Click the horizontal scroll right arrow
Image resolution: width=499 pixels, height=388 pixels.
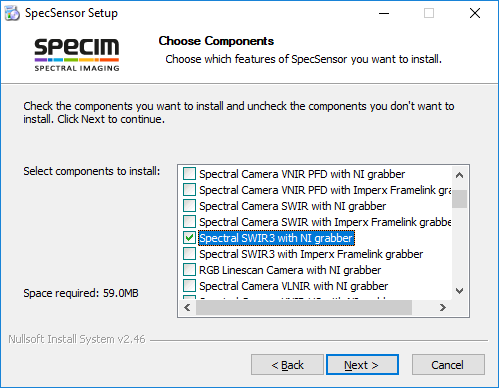click(x=443, y=307)
